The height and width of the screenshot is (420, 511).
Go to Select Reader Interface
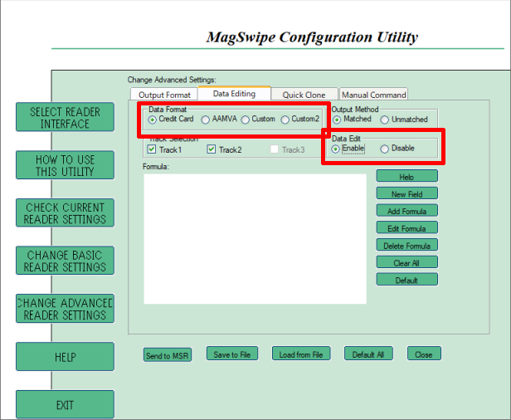tap(65, 118)
